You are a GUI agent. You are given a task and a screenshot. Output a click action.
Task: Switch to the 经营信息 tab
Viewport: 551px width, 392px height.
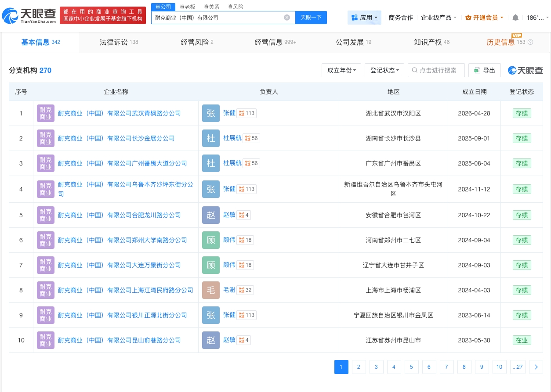click(x=275, y=42)
